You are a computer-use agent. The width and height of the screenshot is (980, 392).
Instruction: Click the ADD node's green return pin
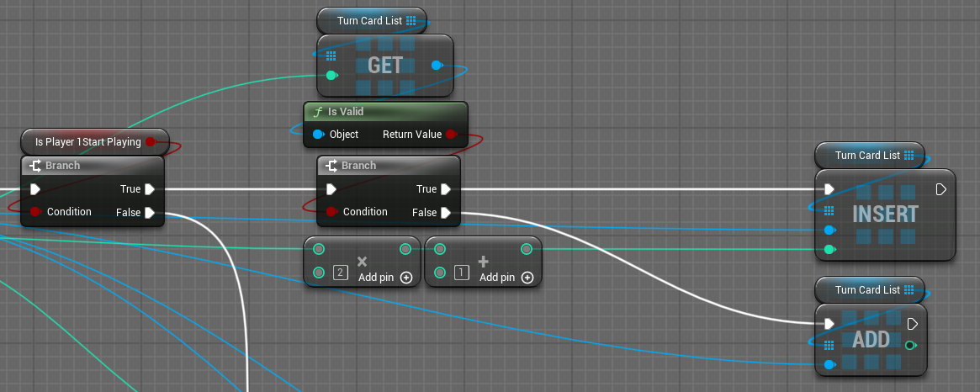(911, 345)
